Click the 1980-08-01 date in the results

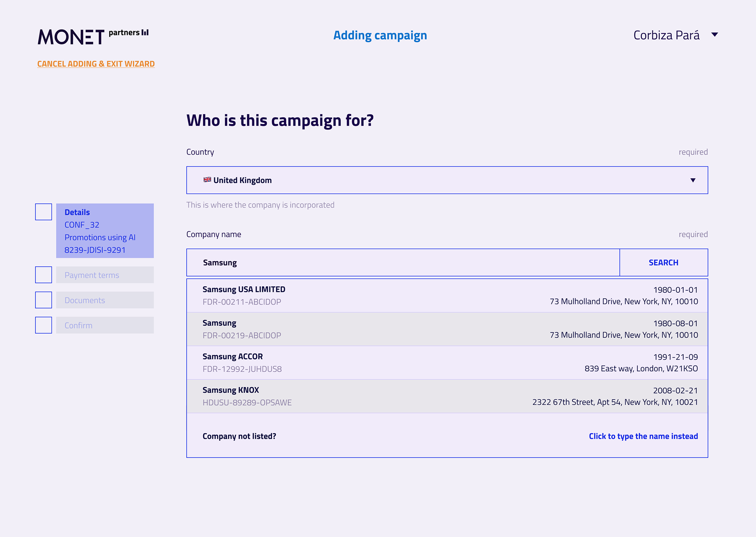tap(675, 323)
